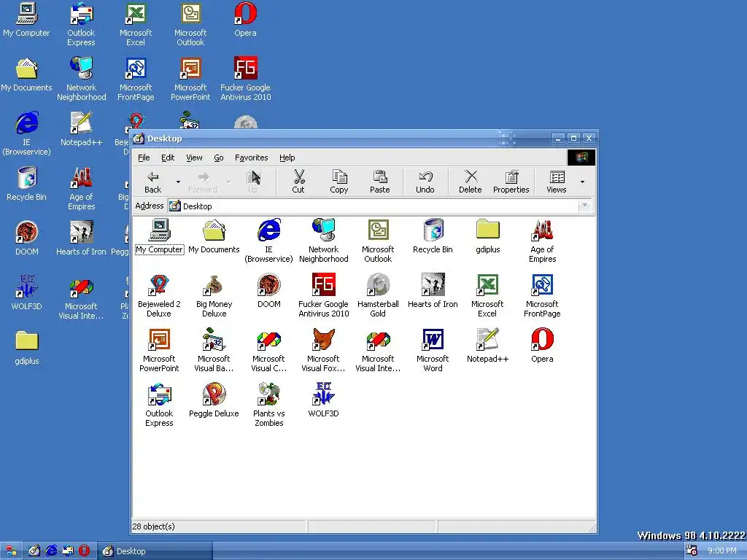
Task: Select My Computer on desktop background
Action: pyautogui.click(x=26, y=20)
